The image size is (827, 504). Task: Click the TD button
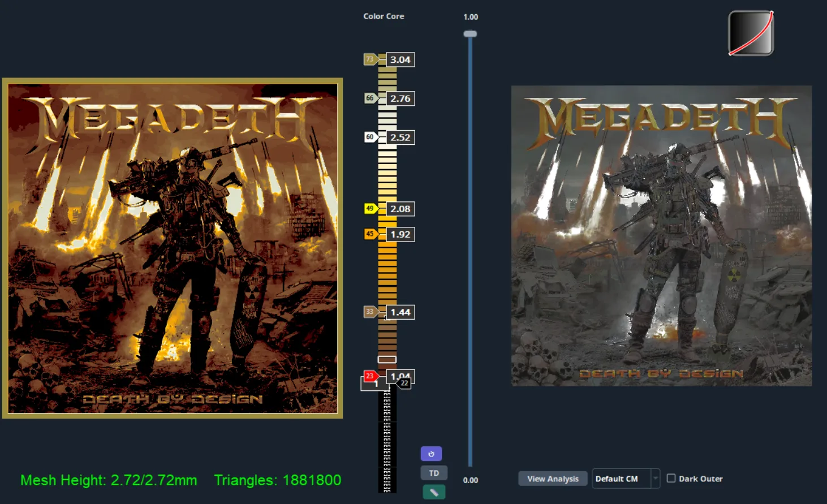click(434, 473)
